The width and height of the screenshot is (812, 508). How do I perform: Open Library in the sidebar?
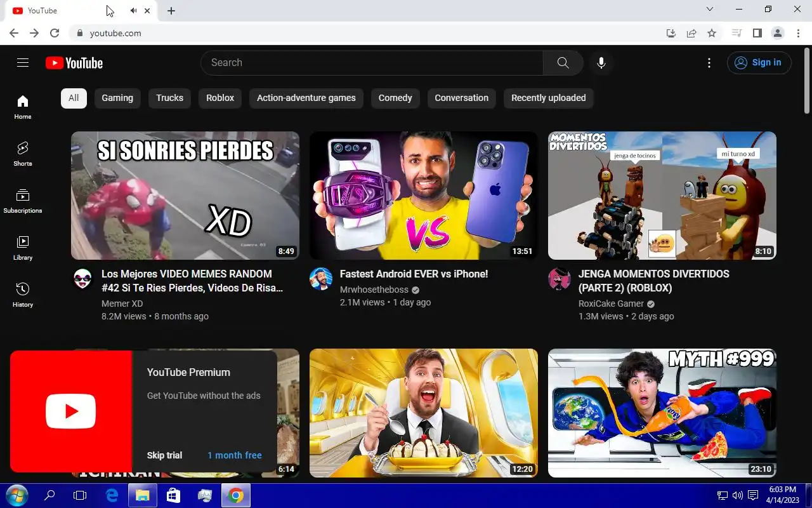23,248
